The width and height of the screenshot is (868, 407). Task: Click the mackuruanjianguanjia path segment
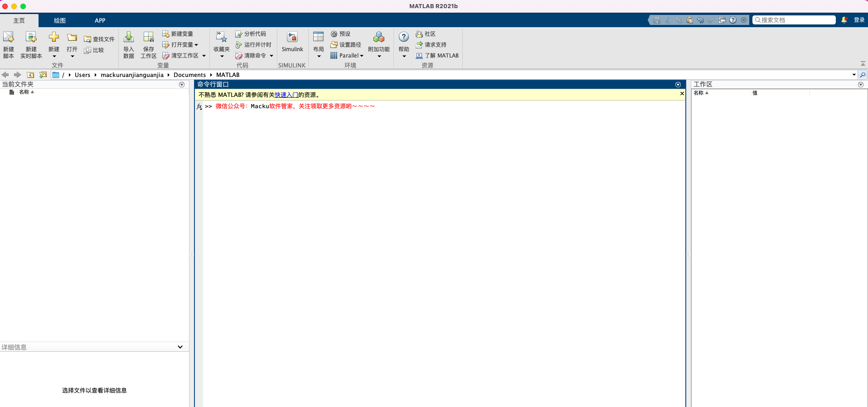(132, 75)
